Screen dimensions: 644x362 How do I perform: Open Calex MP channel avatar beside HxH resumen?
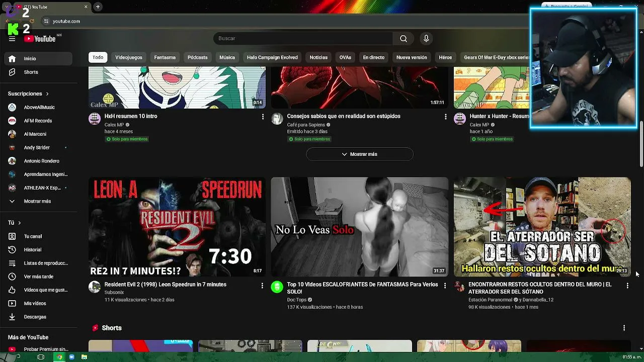tap(95, 119)
